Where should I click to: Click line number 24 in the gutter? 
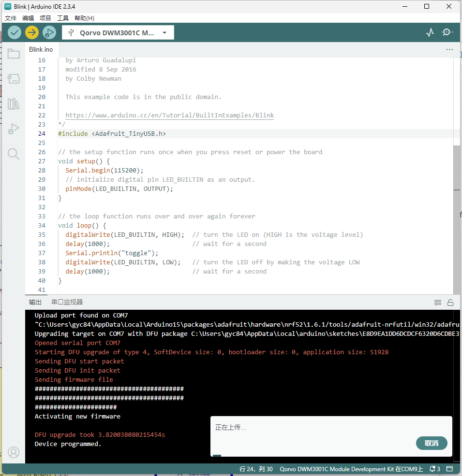coord(42,133)
